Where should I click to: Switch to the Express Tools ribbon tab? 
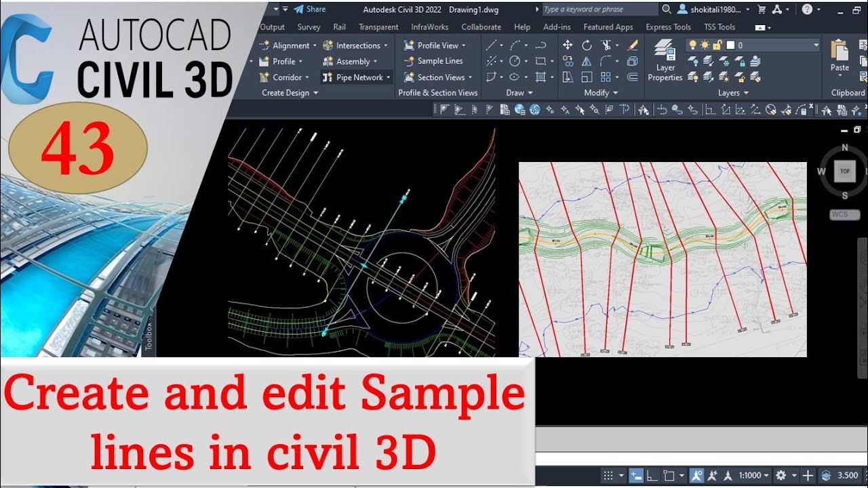(668, 27)
